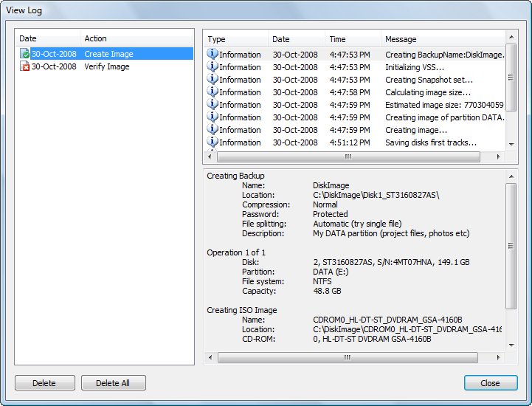Viewport: 532px width, 406px height.
Task: Click info icon for Calculating image size row
Action: click(x=213, y=92)
